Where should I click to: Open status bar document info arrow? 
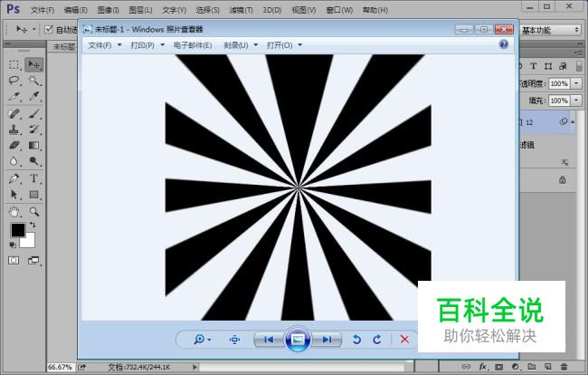pos(194,367)
